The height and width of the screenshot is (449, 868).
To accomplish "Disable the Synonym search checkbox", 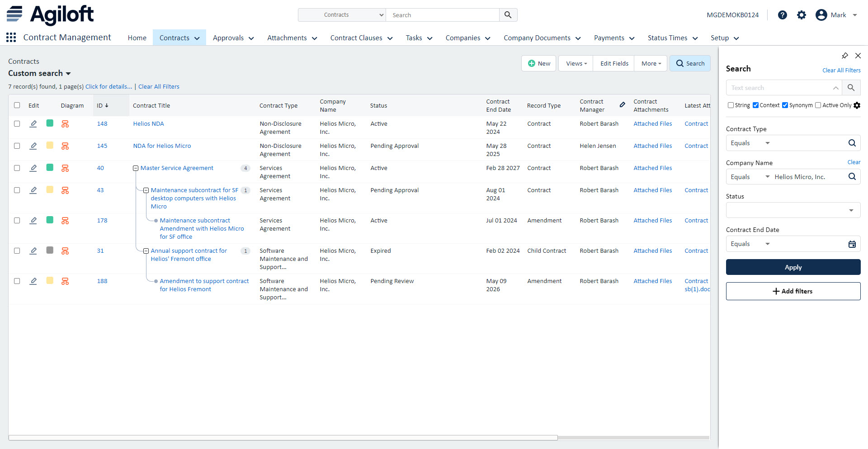I will tap(785, 105).
